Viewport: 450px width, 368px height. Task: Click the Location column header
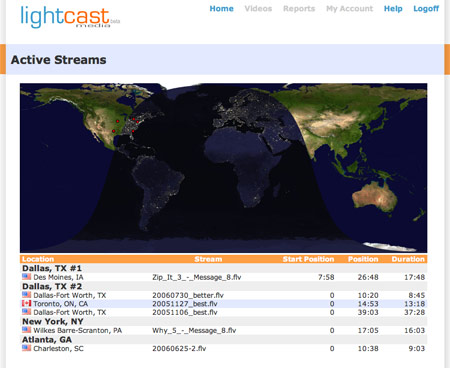pos(38,259)
